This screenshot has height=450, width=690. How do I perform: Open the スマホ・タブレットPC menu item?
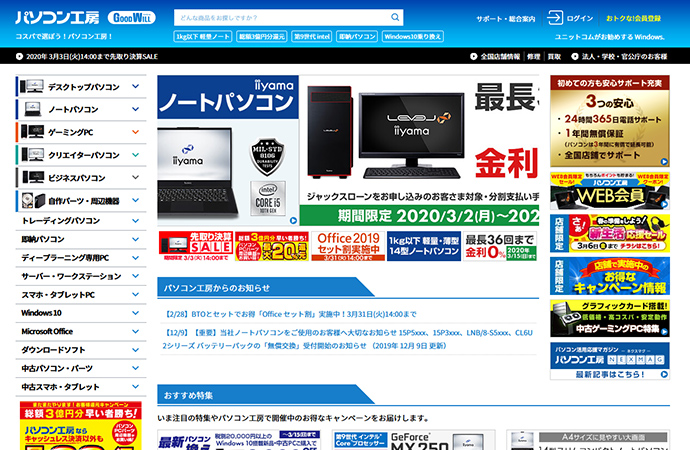tap(81, 295)
